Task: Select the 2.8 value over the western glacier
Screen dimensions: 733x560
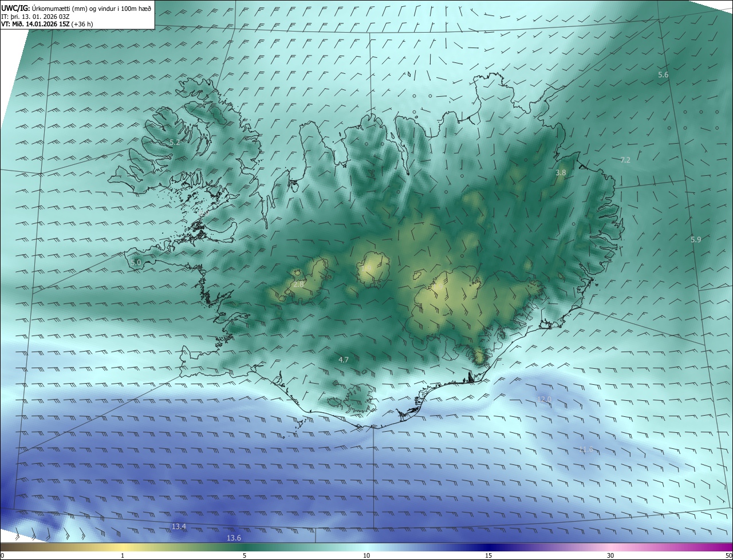Action: coord(298,283)
